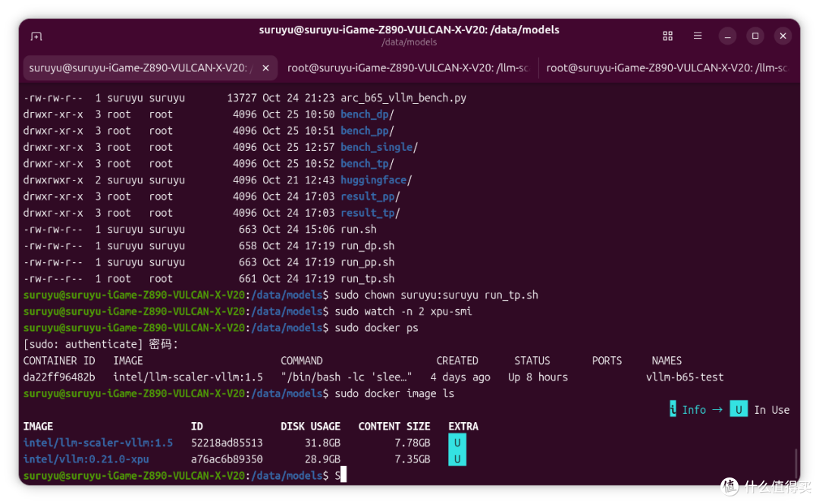
Task: Click the 7.35GB content size value
Action: point(413,459)
